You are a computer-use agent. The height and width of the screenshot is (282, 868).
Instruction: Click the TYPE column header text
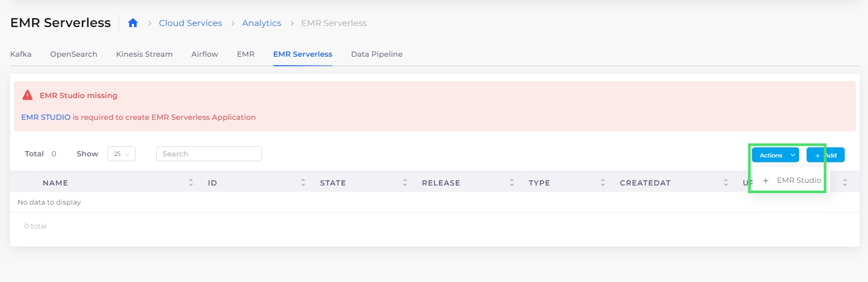[539, 183]
